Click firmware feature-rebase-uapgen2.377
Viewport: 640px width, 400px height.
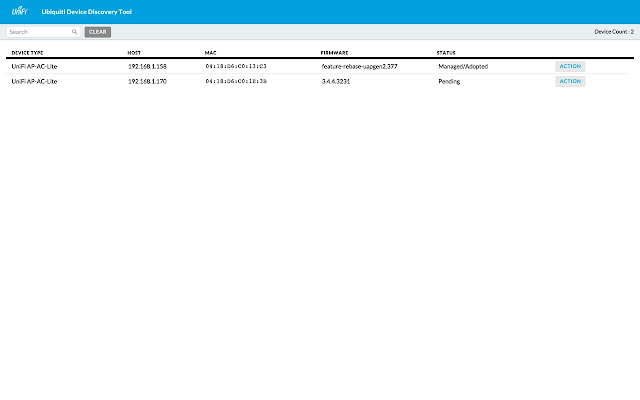coord(359,66)
